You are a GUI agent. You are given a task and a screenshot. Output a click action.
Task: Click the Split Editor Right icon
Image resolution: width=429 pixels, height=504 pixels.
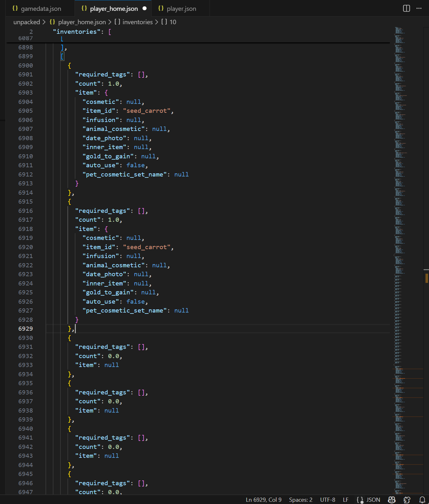coord(406,8)
